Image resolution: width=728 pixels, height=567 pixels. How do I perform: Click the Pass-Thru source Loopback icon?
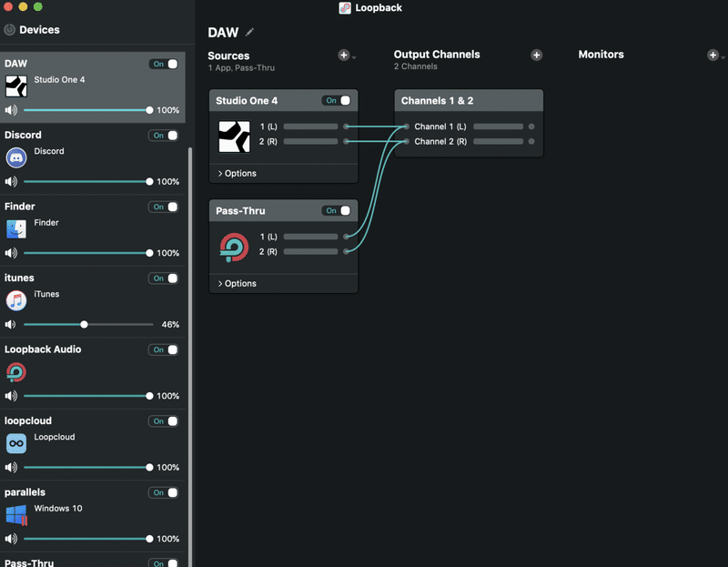coord(234,247)
